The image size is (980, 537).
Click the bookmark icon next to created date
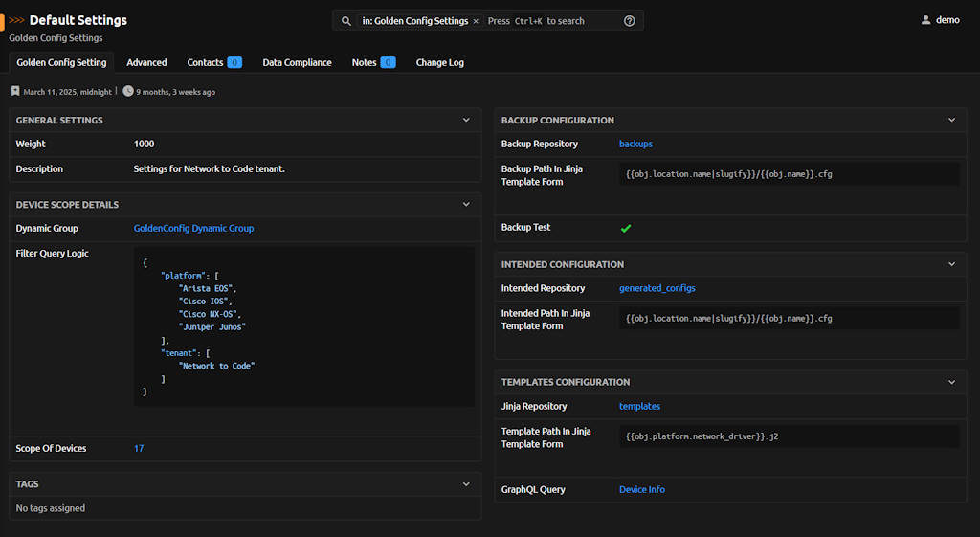[15, 92]
